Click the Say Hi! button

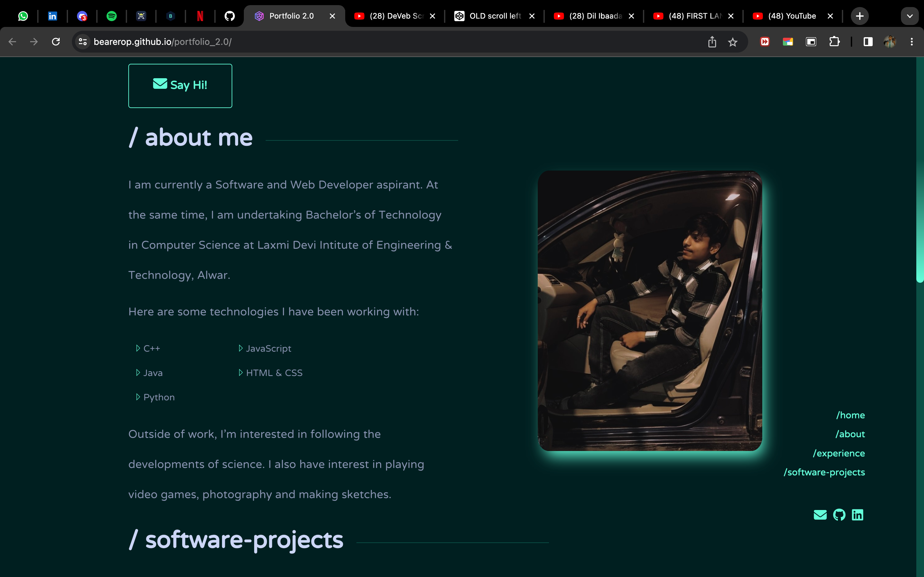coord(180,86)
